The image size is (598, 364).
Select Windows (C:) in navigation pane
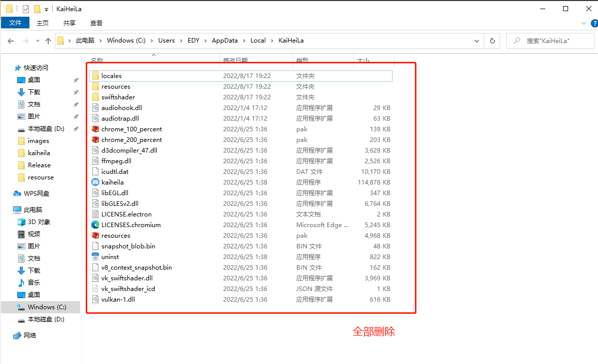pos(41,307)
